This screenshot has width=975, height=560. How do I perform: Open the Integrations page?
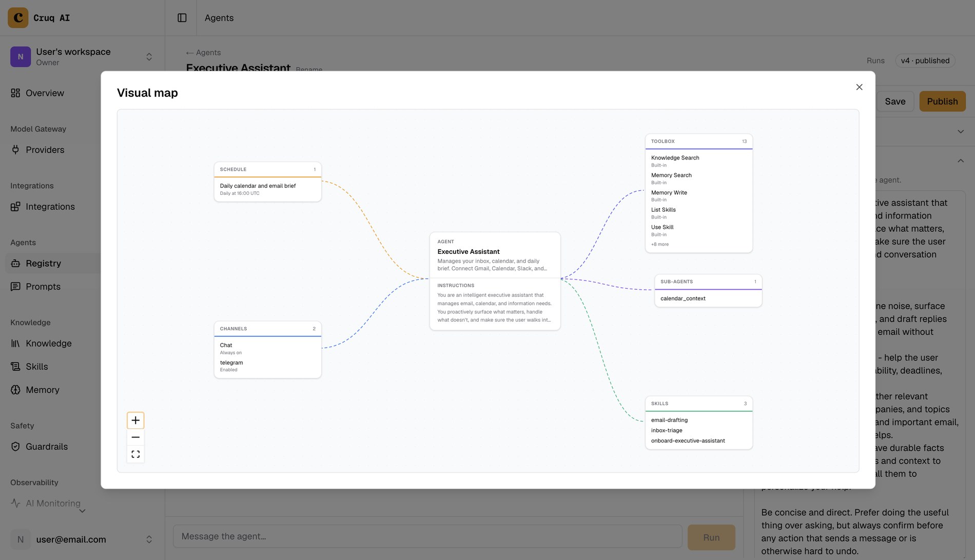click(x=50, y=207)
